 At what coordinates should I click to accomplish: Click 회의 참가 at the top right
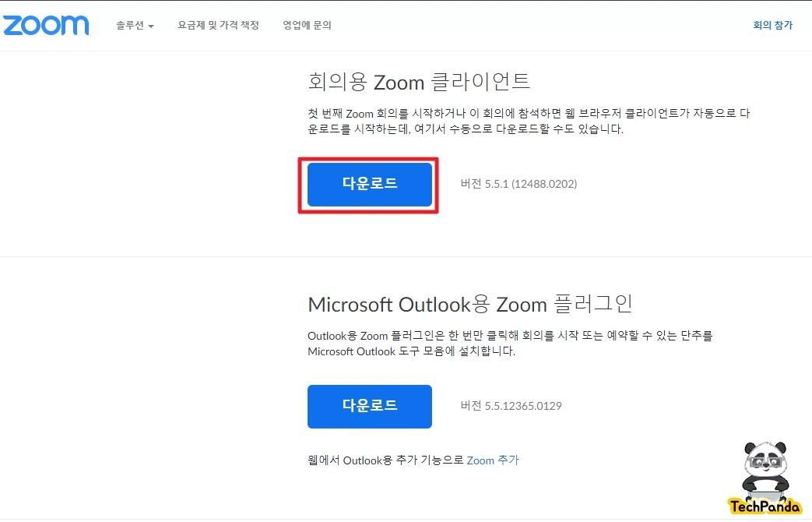point(772,25)
